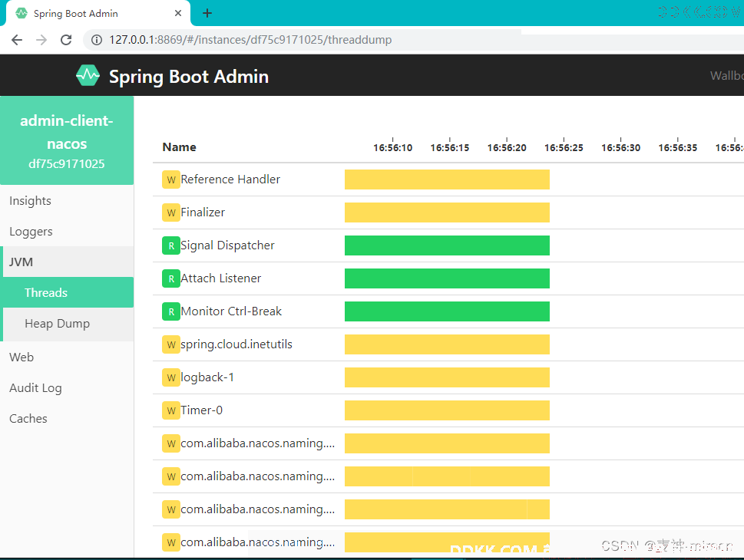Click the browser back arrow
This screenshot has width=744, height=560.
point(17,40)
